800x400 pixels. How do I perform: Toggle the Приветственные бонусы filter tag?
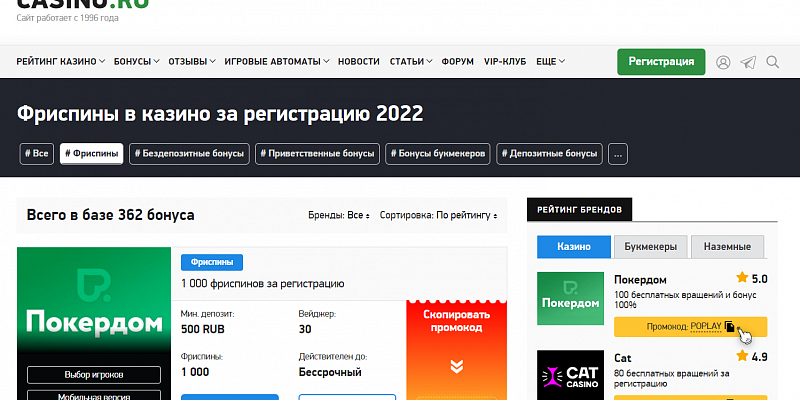tap(319, 154)
